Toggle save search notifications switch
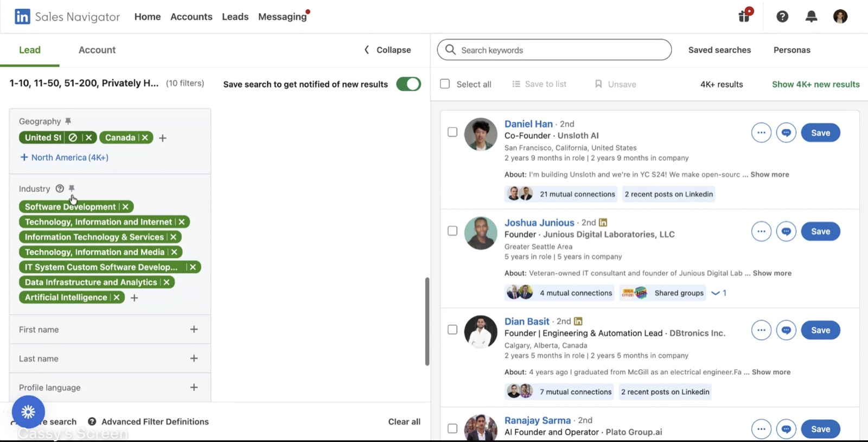Viewport: 868px width, 442px height. tap(409, 84)
